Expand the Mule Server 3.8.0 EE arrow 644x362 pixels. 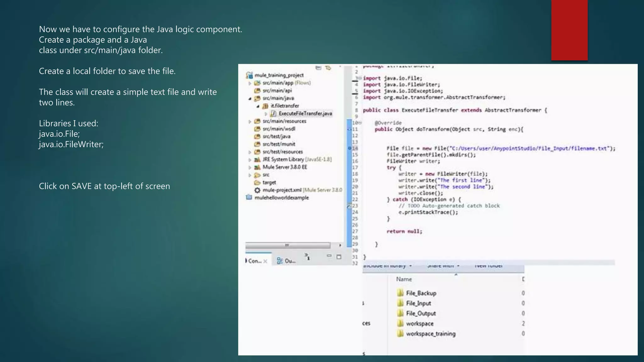[250, 167]
